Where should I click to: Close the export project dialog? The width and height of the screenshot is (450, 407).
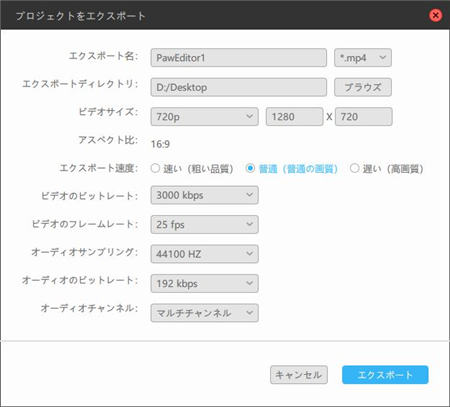435,15
